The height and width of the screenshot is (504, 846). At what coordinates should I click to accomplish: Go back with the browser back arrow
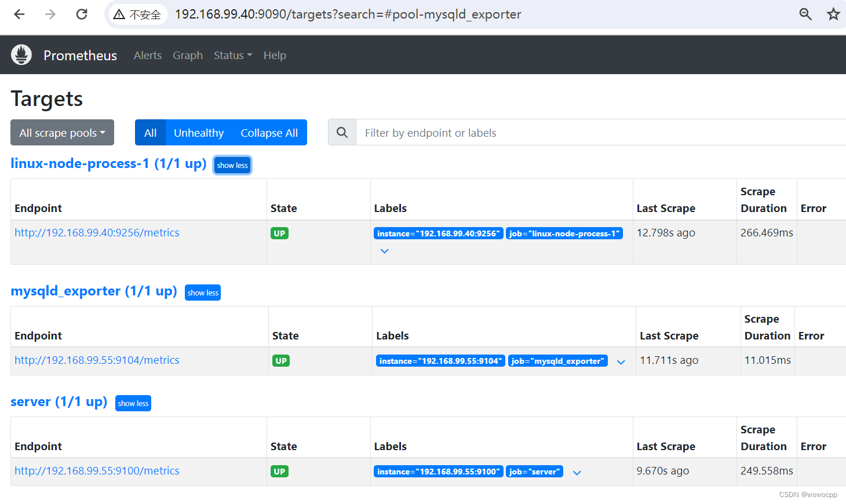[19, 14]
